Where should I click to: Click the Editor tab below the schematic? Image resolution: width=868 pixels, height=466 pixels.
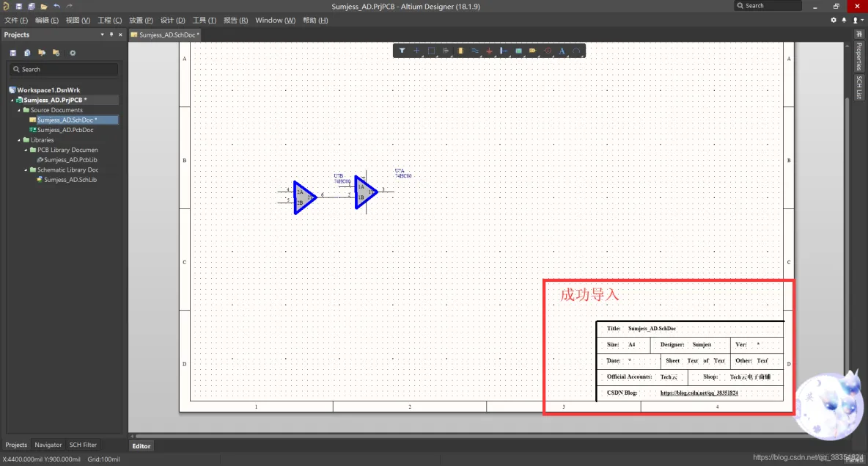pyautogui.click(x=141, y=446)
